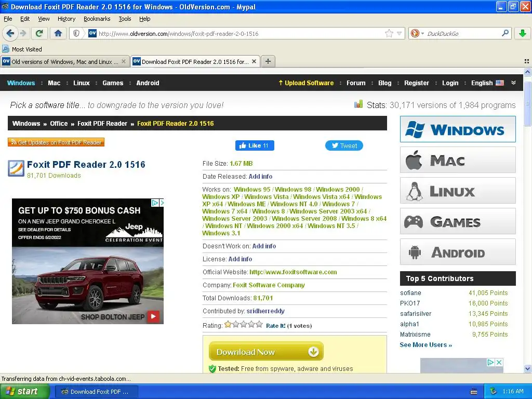Open the Edit menu
Screen dimensions: 532x399
pyautogui.click(x=25, y=19)
